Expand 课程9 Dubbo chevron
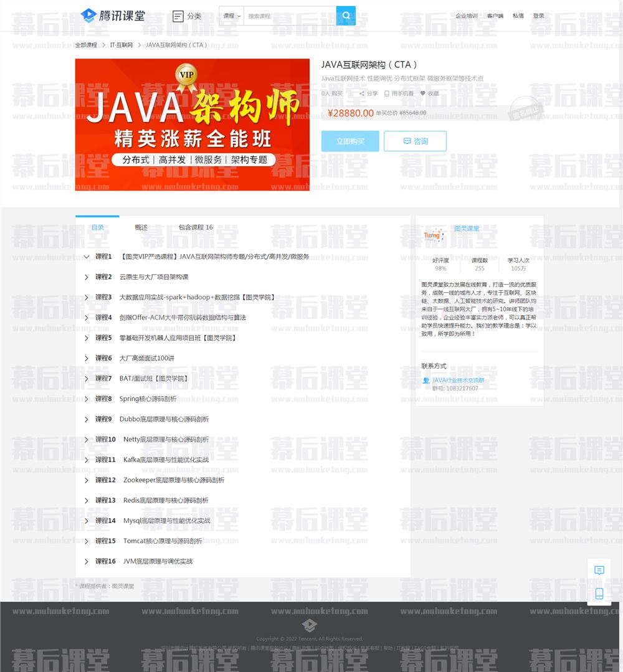 pyautogui.click(x=87, y=419)
